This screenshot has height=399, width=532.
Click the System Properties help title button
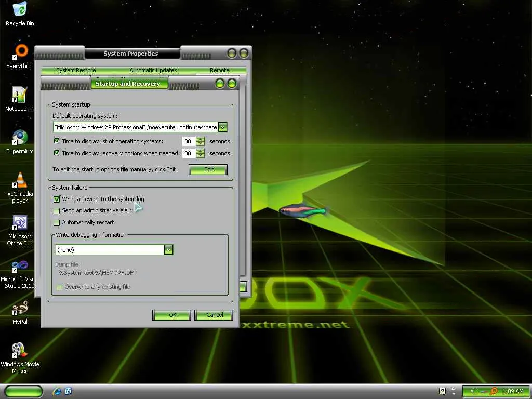coord(232,54)
